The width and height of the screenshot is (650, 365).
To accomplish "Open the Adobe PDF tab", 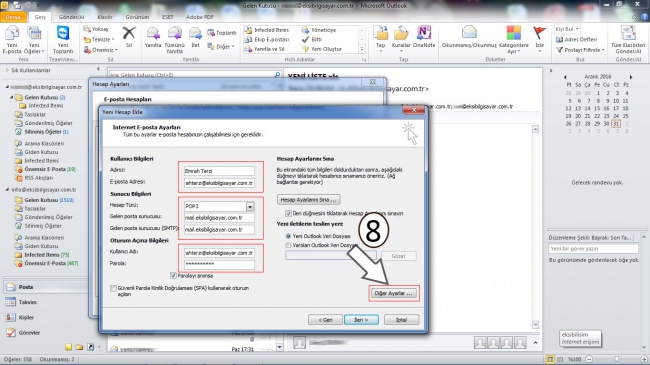I will [200, 17].
